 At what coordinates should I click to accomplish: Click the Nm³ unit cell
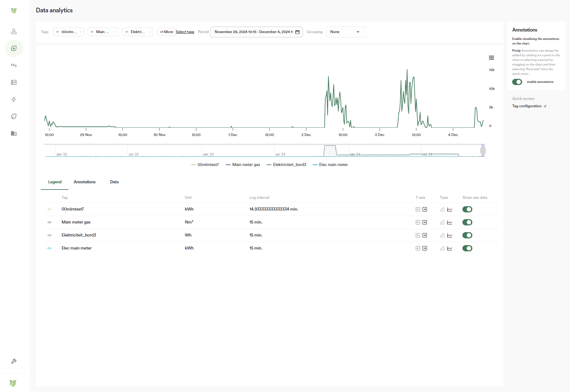click(189, 222)
